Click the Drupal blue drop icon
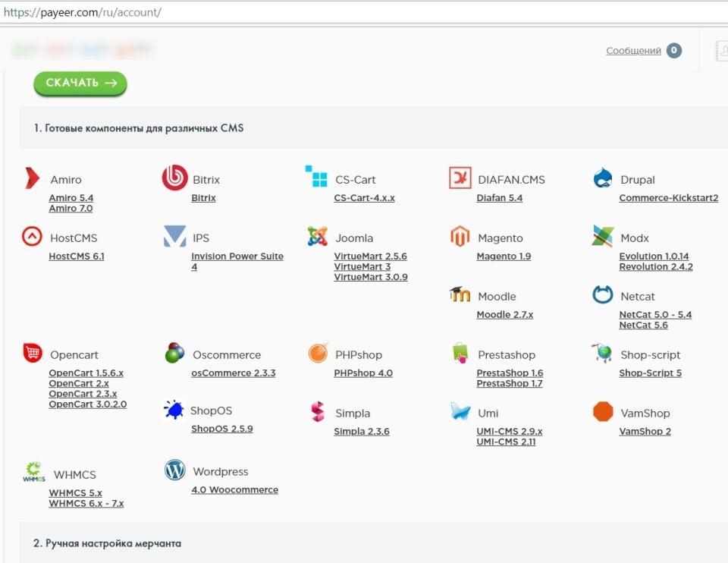 point(603,179)
